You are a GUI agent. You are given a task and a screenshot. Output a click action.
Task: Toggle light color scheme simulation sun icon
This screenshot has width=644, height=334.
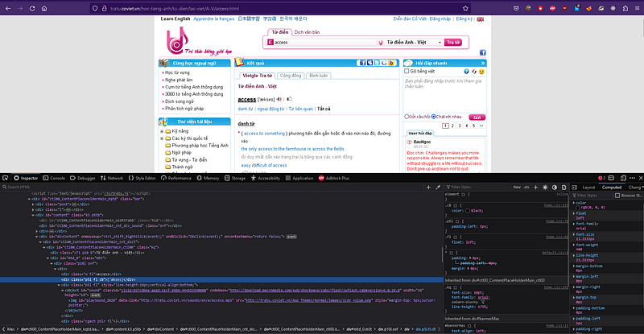coord(545,187)
